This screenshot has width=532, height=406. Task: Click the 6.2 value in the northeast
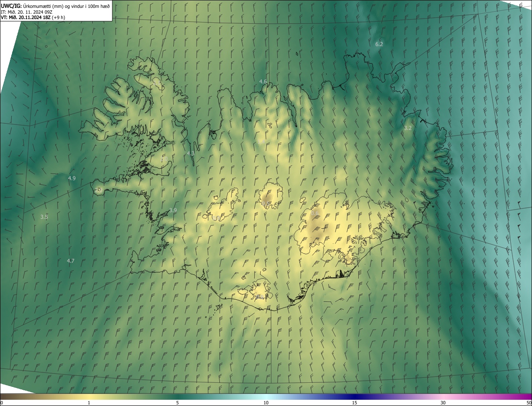[379, 44]
